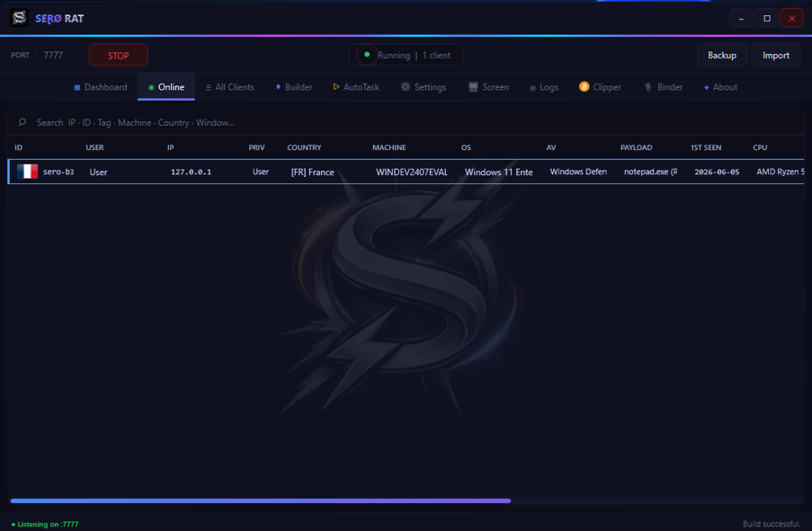Click the Sero RAT logo icon

tap(19, 18)
